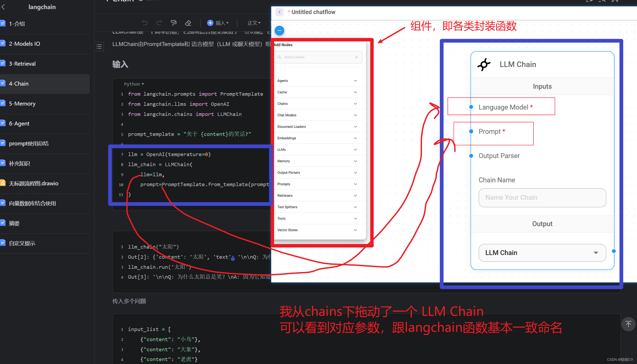
Task: Open the Python language dropdown on the code block
Action: (x=134, y=84)
